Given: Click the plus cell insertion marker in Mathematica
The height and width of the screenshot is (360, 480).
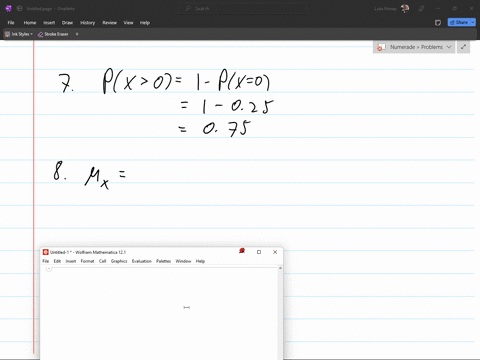Looking at the screenshot, I should click(x=49, y=269).
